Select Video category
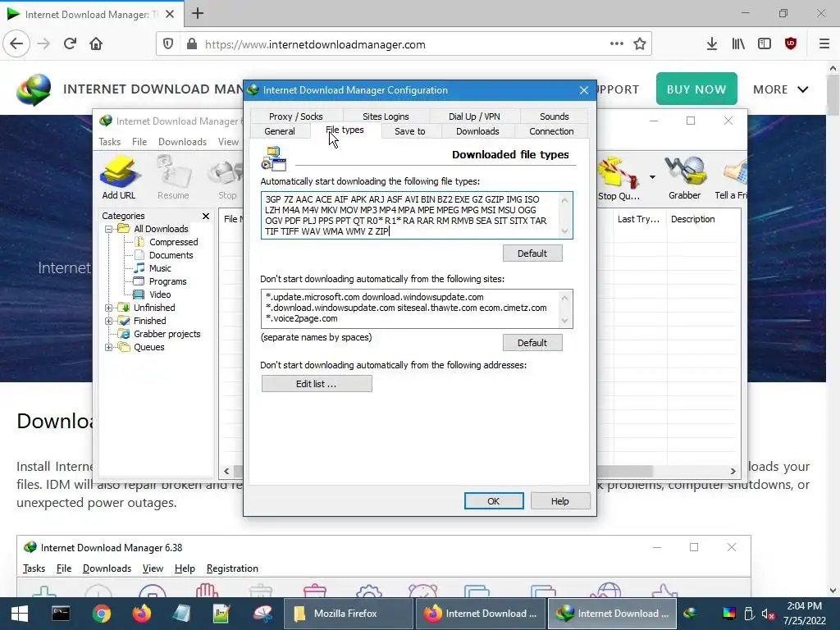The width and height of the screenshot is (840, 630). click(x=160, y=294)
